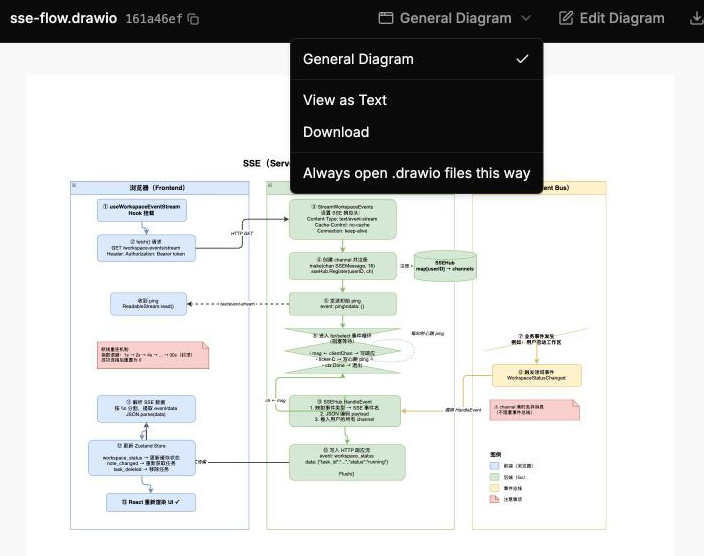Expand the General Diagram dropdown chevron
Image resolution: width=704 pixels, height=556 pixels.
click(x=526, y=18)
